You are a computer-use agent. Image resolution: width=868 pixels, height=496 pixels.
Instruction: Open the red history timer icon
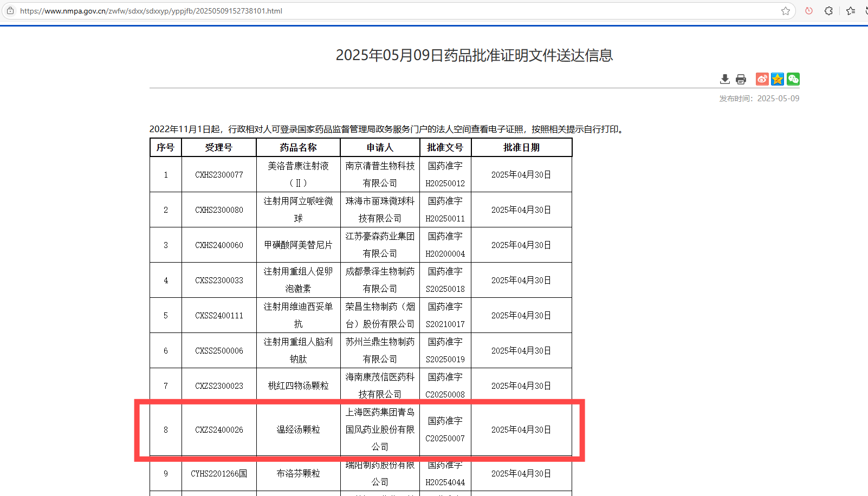point(808,10)
